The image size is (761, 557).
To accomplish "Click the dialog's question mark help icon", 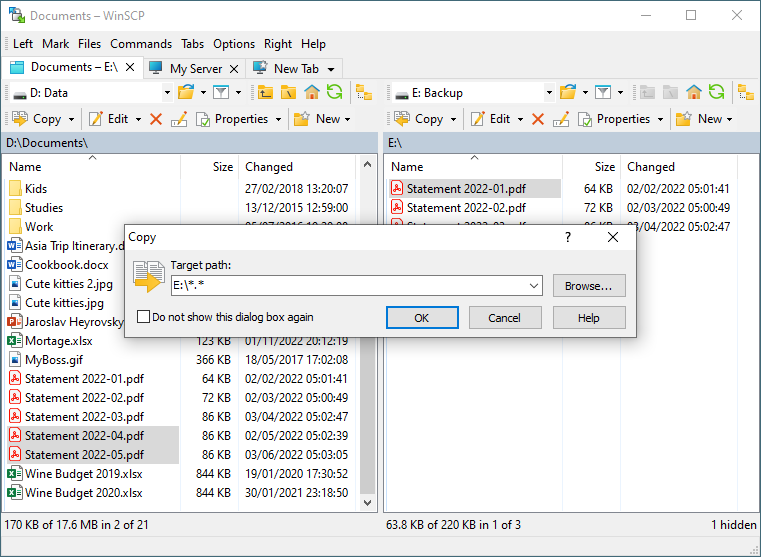I will point(568,238).
